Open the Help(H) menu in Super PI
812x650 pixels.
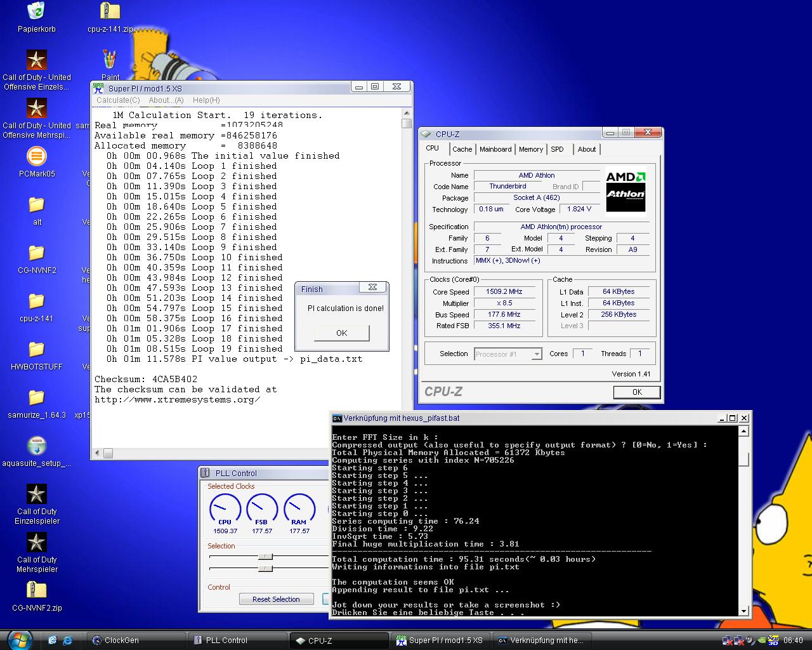(206, 100)
